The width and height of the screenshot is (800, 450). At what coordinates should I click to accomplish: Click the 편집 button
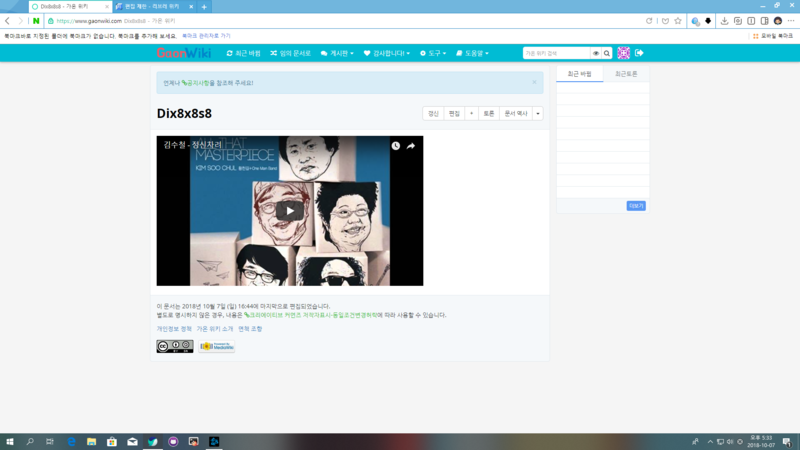click(454, 113)
